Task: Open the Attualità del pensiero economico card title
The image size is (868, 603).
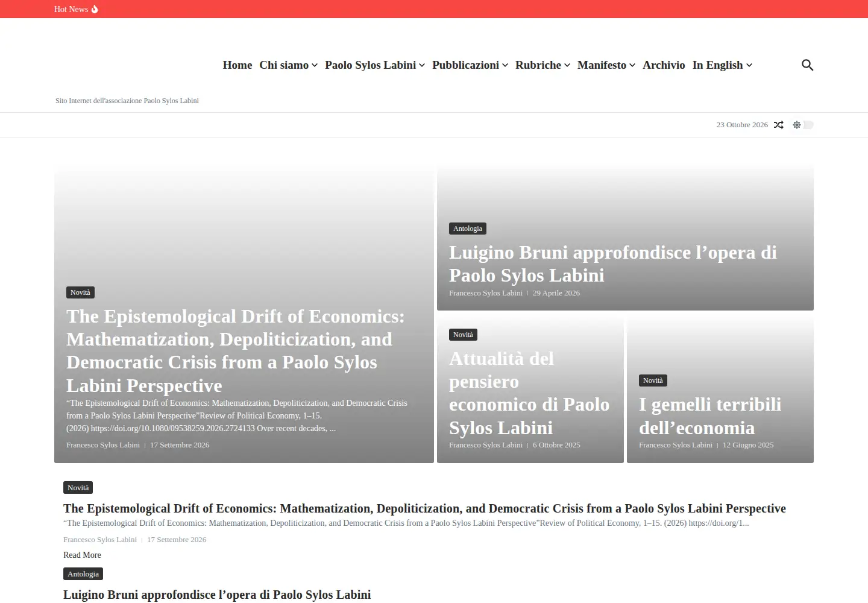Action: click(529, 393)
